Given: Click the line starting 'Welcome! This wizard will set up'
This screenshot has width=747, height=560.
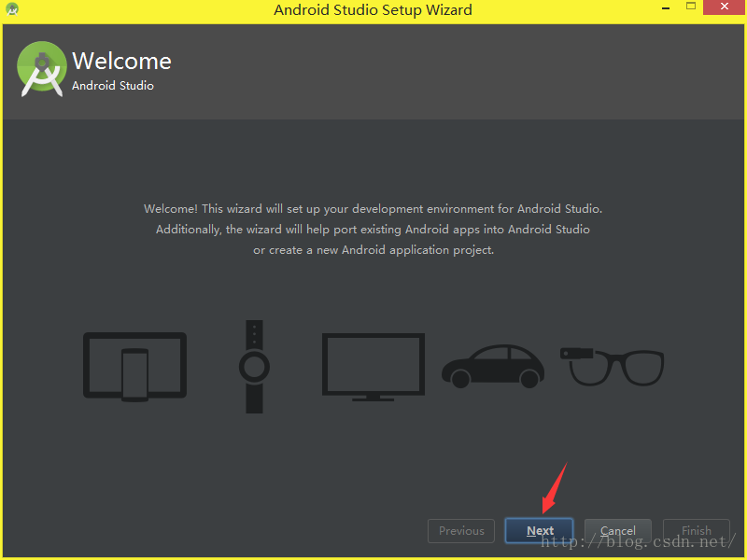Looking at the screenshot, I should point(373,209).
